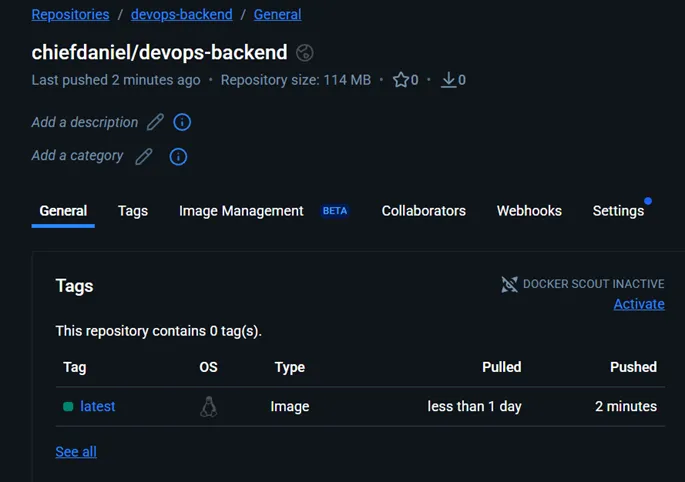
Task: Click blue notification dot on Settings tab
Action: 648,201
